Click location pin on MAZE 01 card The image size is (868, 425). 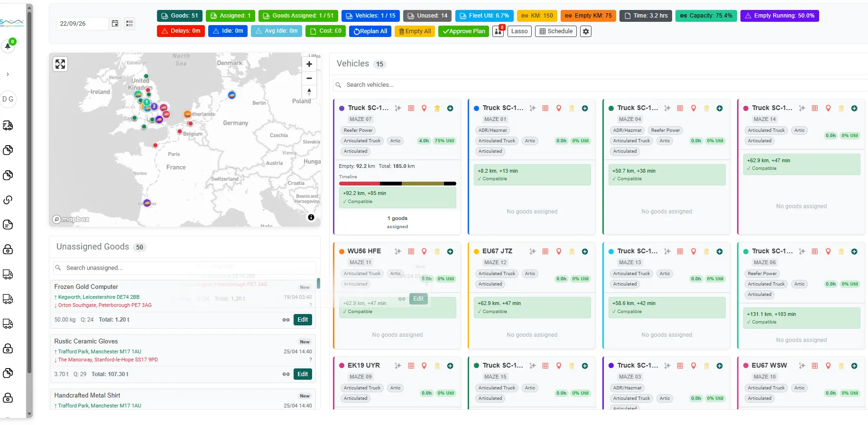coord(559,108)
